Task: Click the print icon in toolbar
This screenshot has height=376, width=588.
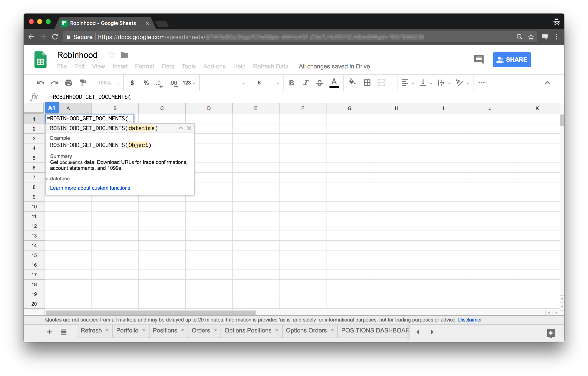Action: (x=68, y=83)
